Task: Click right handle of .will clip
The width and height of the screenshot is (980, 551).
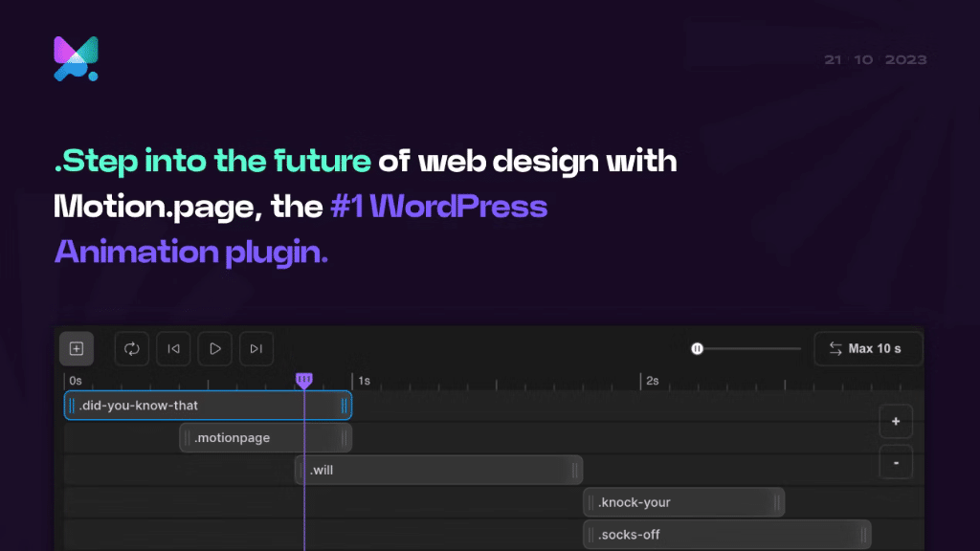Action: (x=575, y=471)
